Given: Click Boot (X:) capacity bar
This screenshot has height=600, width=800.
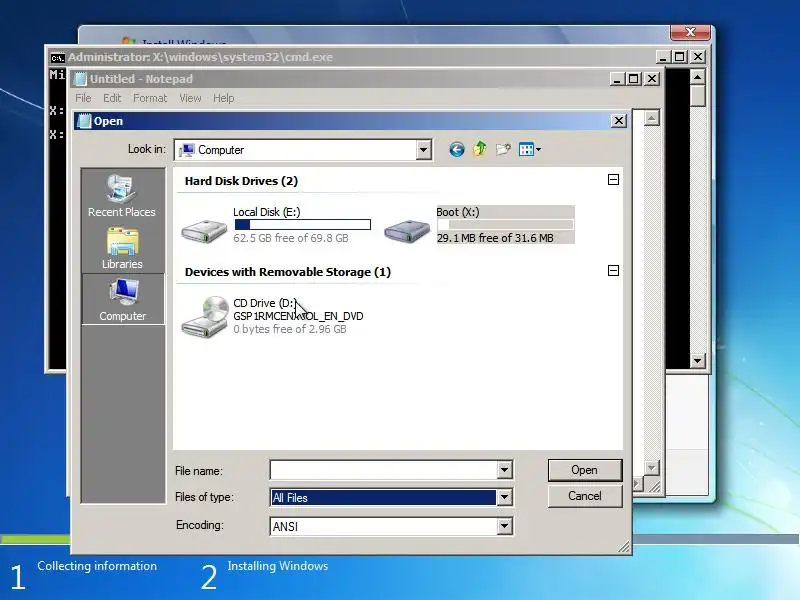Looking at the screenshot, I should 505,224.
